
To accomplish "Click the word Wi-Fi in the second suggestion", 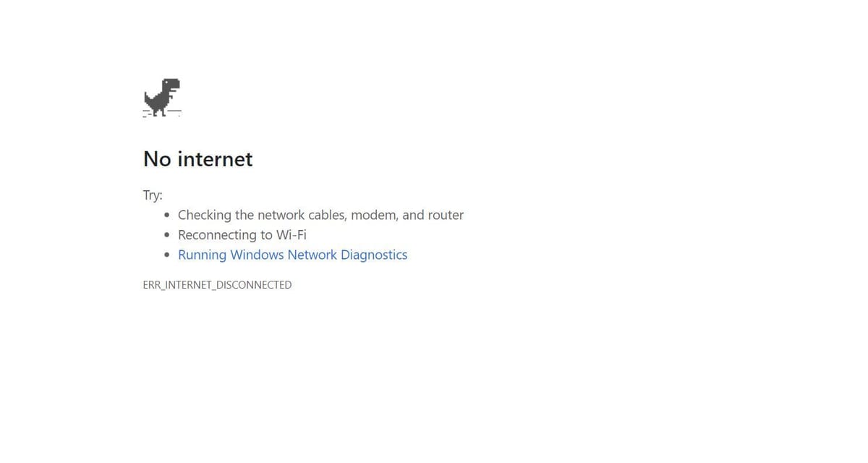I will click(292, 234).
